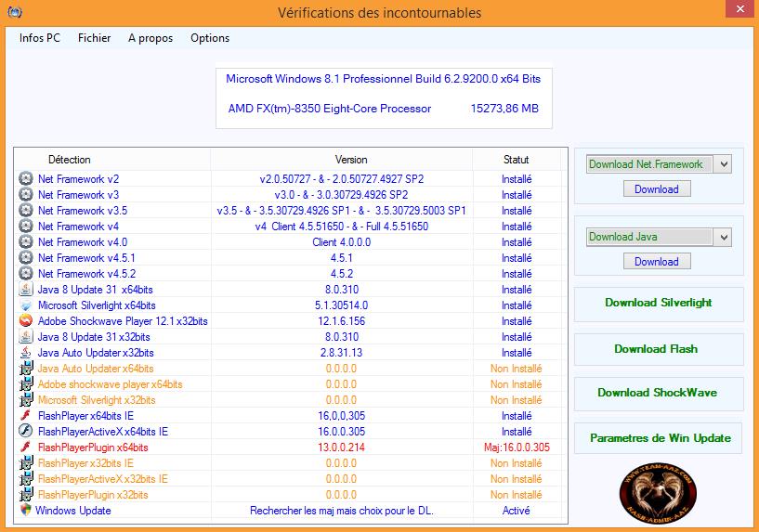This screenshot has height=532, width=759.
Task: Open the Download Net.Framework dropdown arrow
Action: point(724,164)
